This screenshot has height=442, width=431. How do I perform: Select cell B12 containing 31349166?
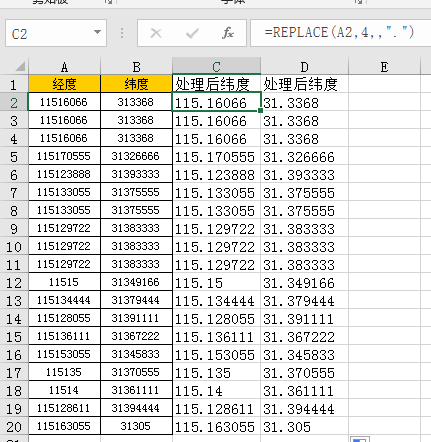136,282
